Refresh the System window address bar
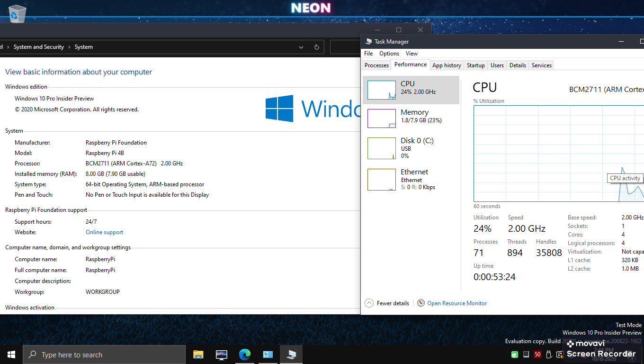Viewport: 644px width, 364px height. pos(317,47)
